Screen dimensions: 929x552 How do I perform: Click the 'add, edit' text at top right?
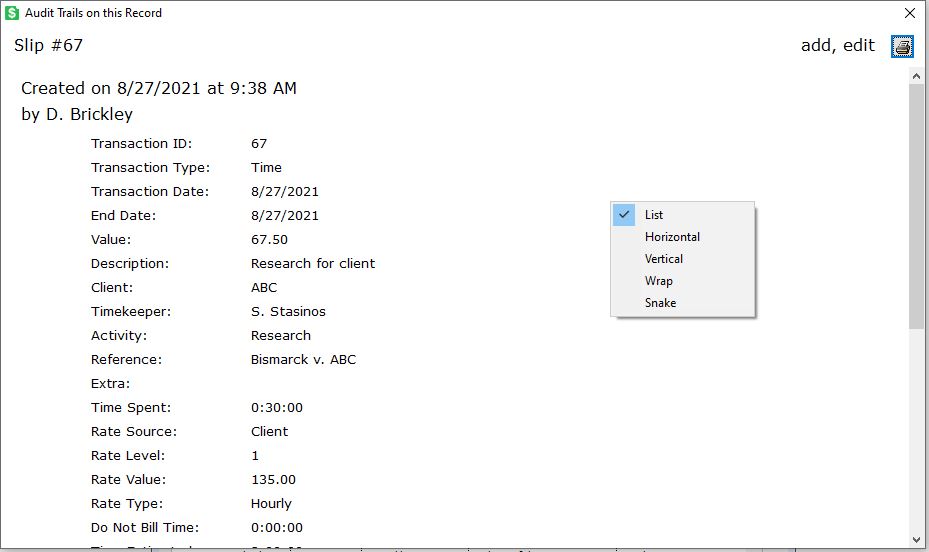click(x=838, y=46)
